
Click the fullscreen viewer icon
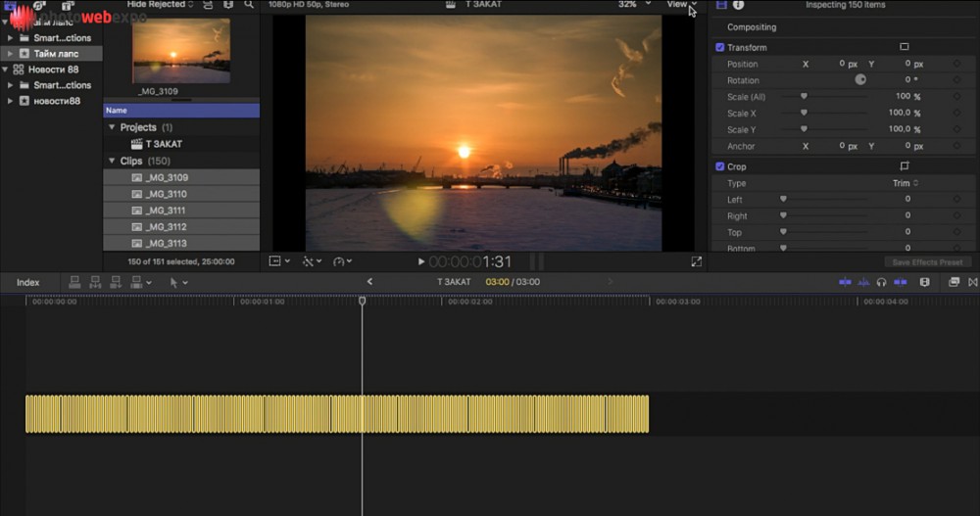[x=697, y=261]
